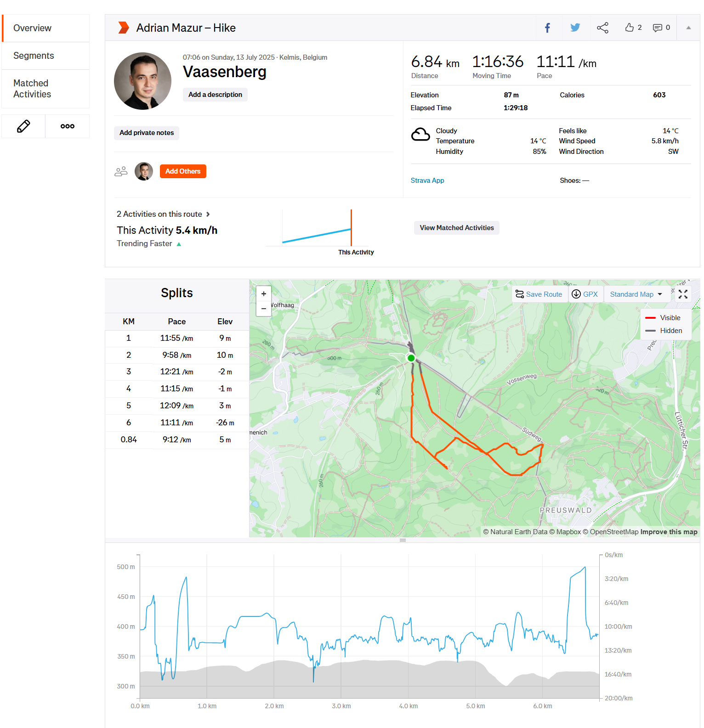
Task: Open Standard Map style dropdown
Action: [x=636, y=294]
